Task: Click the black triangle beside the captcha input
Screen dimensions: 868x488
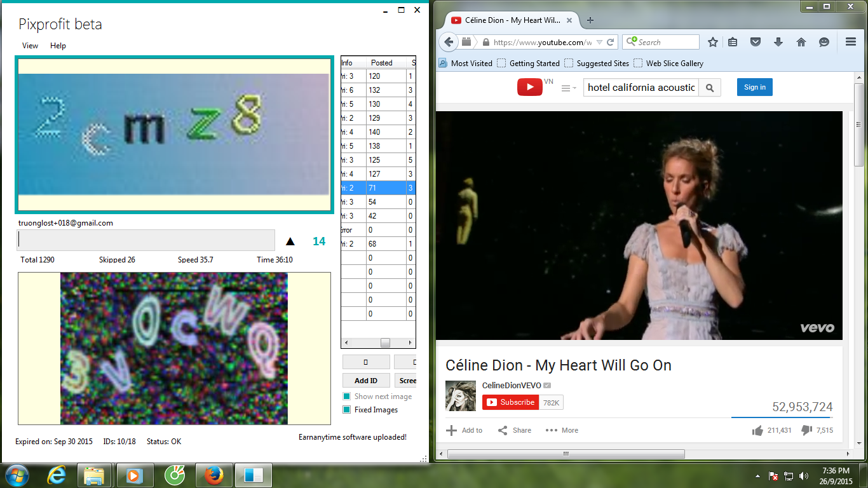Action: [x=290, y=241]
